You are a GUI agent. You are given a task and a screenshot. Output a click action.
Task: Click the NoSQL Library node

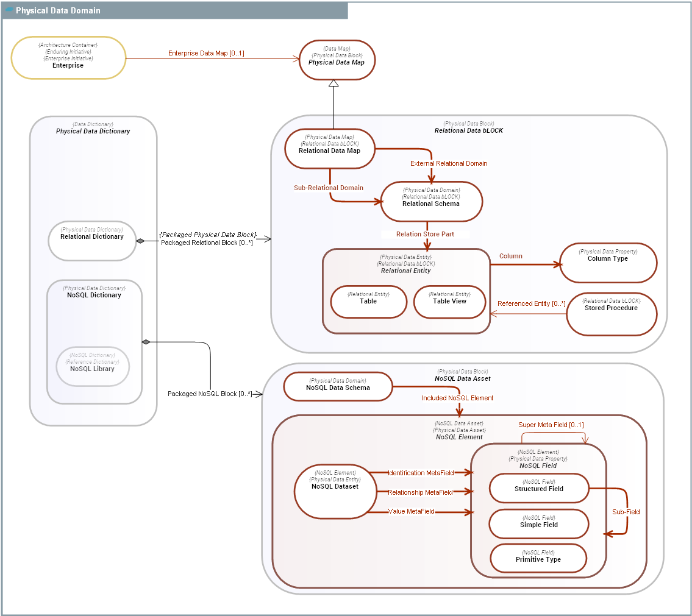[x=93, y=367]
